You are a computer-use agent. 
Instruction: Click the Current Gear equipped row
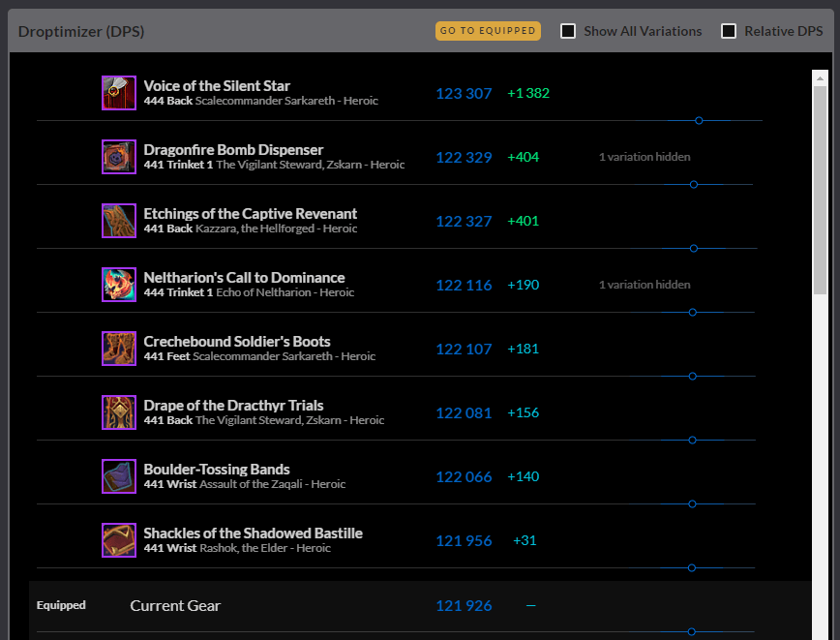[175, 606]
